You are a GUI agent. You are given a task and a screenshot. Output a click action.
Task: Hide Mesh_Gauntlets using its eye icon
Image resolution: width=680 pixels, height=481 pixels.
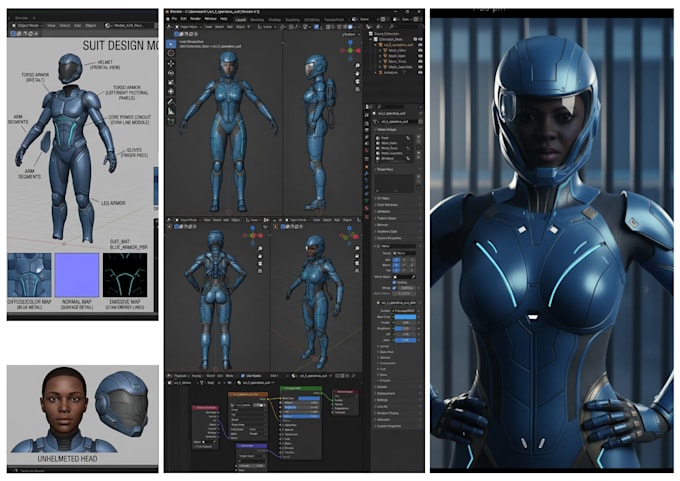coord(420,67)
